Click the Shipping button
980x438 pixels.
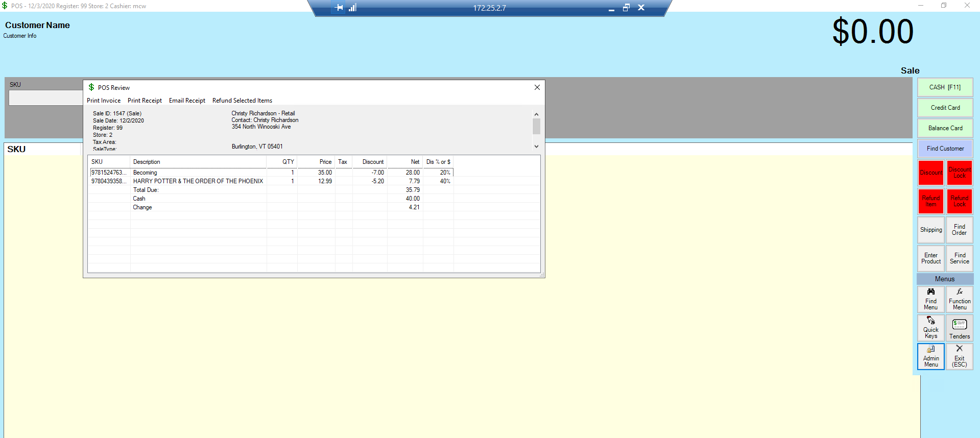pyautogui.click(x=930, y=230)
